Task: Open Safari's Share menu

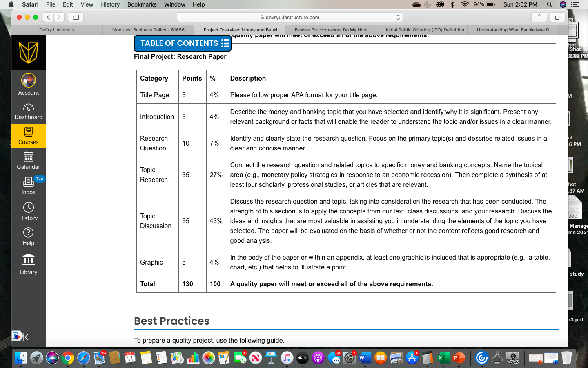Action: (x=539, y=17)
